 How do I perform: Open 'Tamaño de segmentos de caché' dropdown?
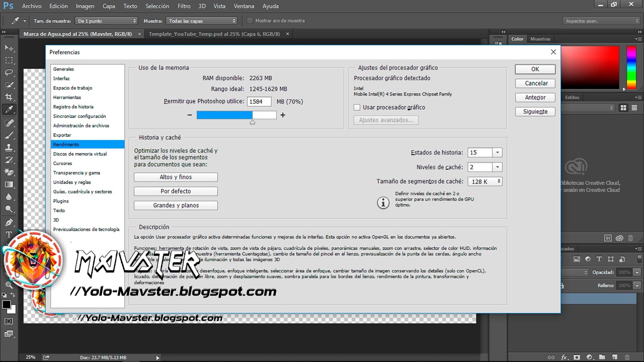pos(485,181)
